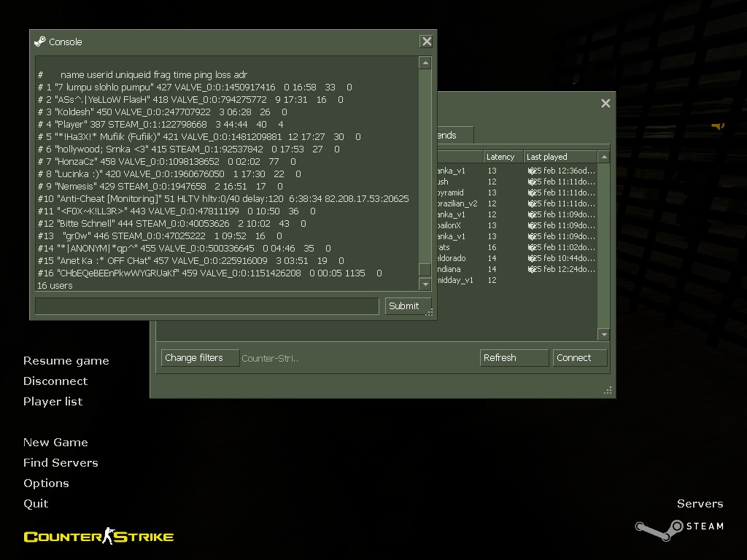Select the server row with map rats
Screen dimensions: 747x560
coord(517,247)
